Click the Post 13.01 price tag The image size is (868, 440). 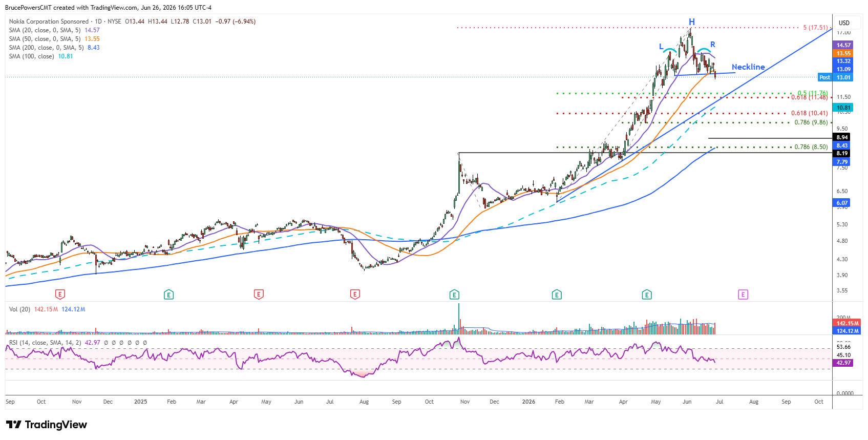(836, 77)
